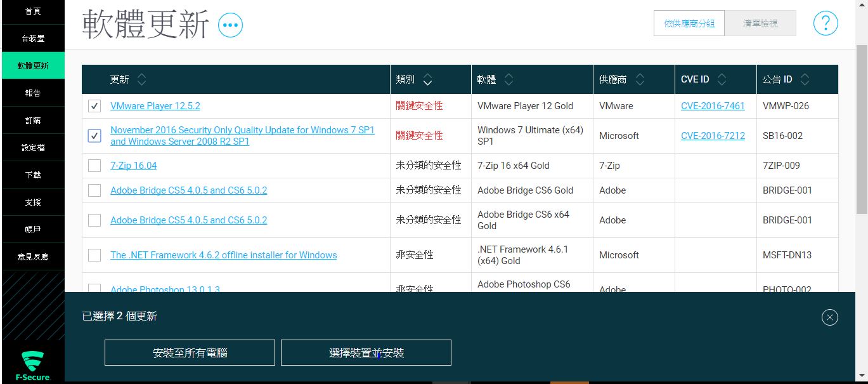Open the more options ellipsis icon beside the title
The height and width of the screenshot is (384, 868).
[x=230, y=25]
